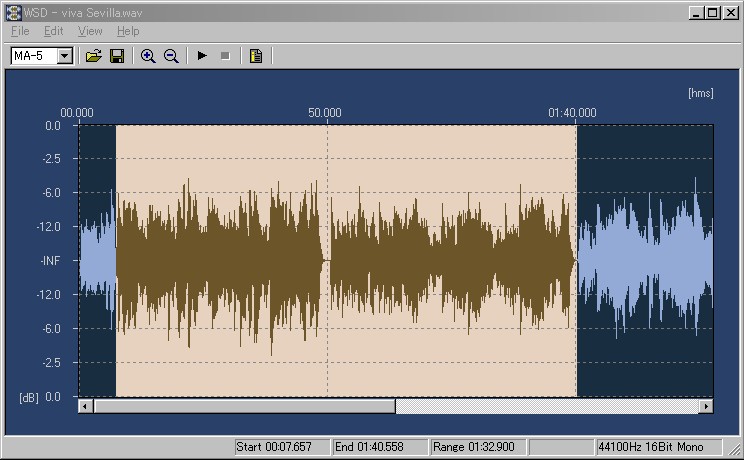The image size is (744, 460).
Task: Open the View menu
Action: coord(90,31)
